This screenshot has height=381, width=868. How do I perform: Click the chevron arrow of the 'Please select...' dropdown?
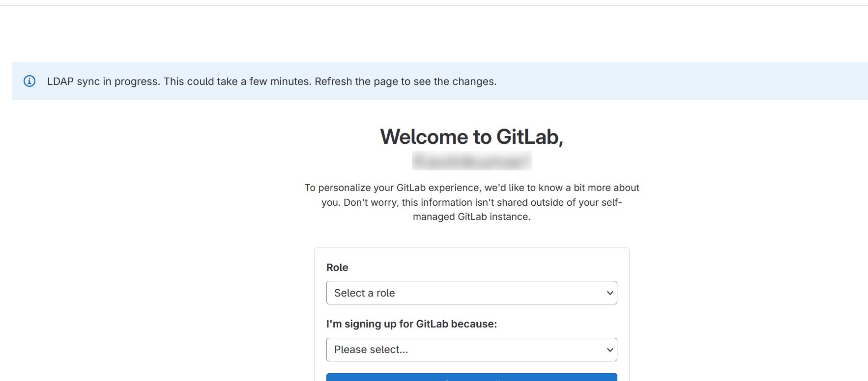(609, 350)
